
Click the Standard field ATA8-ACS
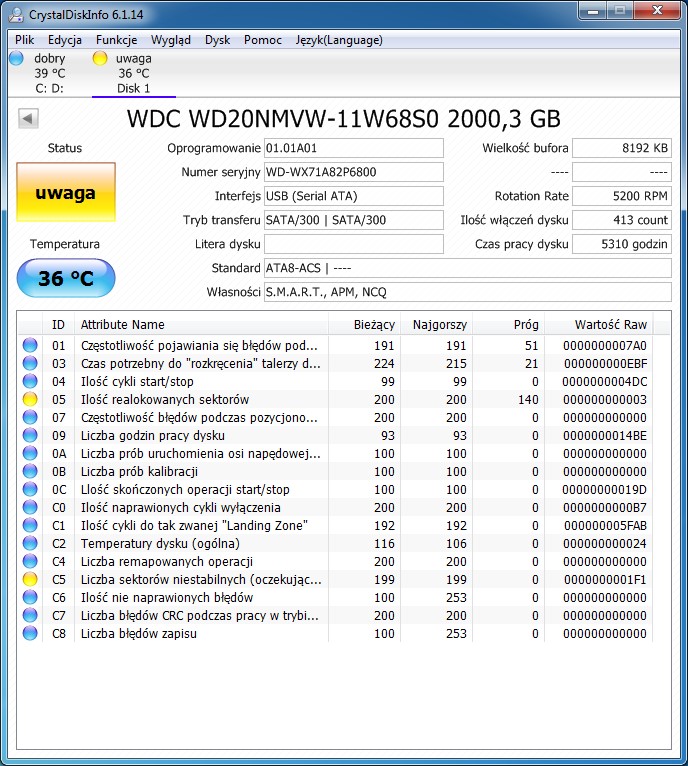(468, 268)
